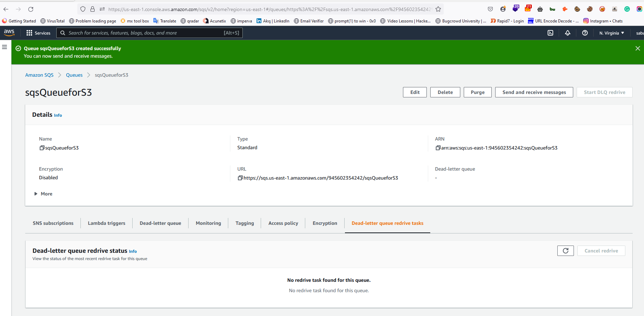Open the tracking protection shield icon
Viewport: 644px width, 316px height.
coord(83,9)
